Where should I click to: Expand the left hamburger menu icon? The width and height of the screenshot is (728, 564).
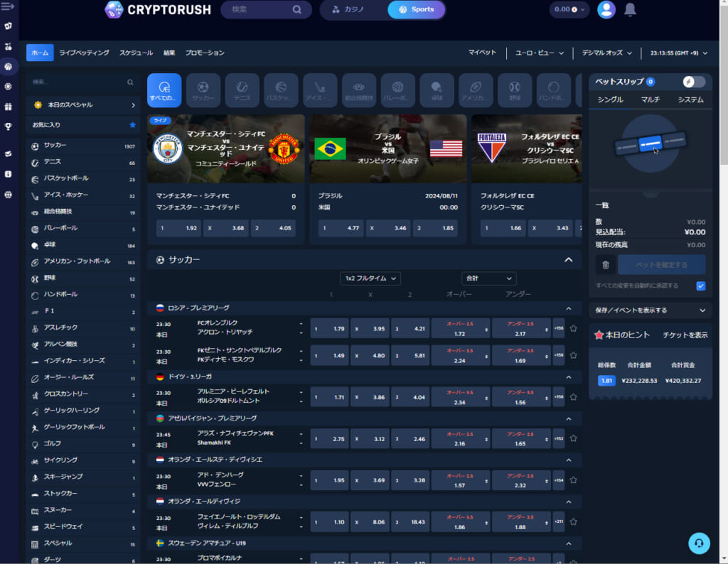tap(8, 6)
